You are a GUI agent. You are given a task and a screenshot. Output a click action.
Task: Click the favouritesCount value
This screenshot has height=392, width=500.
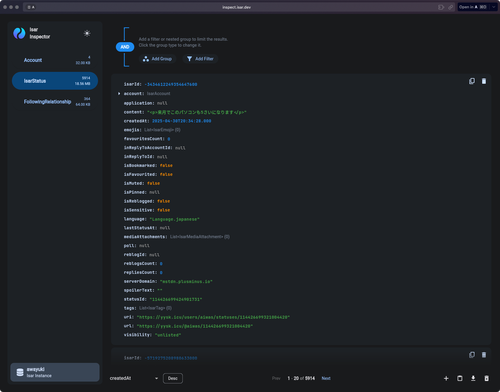[x=169, y=139]
